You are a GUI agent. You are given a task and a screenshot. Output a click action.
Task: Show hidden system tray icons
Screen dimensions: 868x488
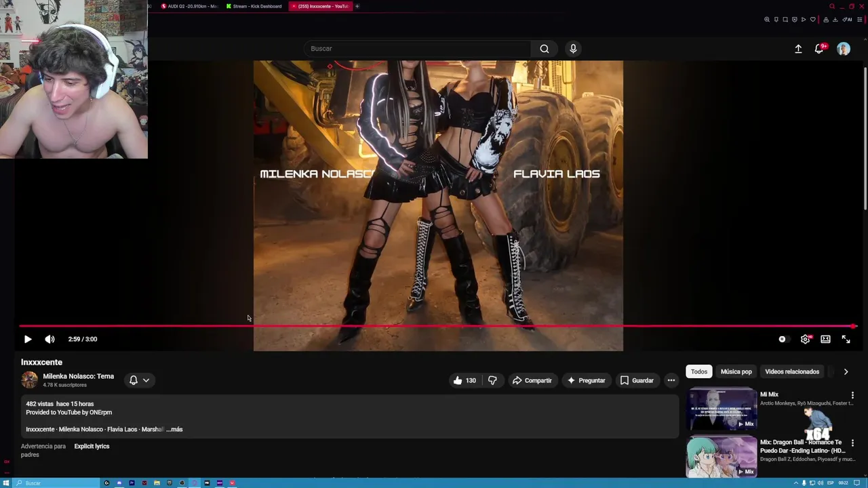(796, 483)
